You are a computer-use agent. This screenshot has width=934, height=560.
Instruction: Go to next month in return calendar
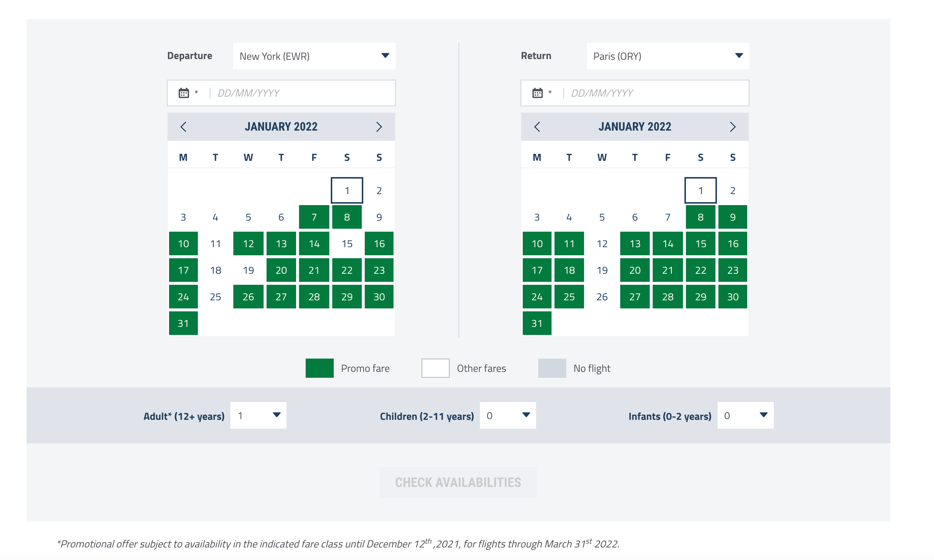click(733, 127)
